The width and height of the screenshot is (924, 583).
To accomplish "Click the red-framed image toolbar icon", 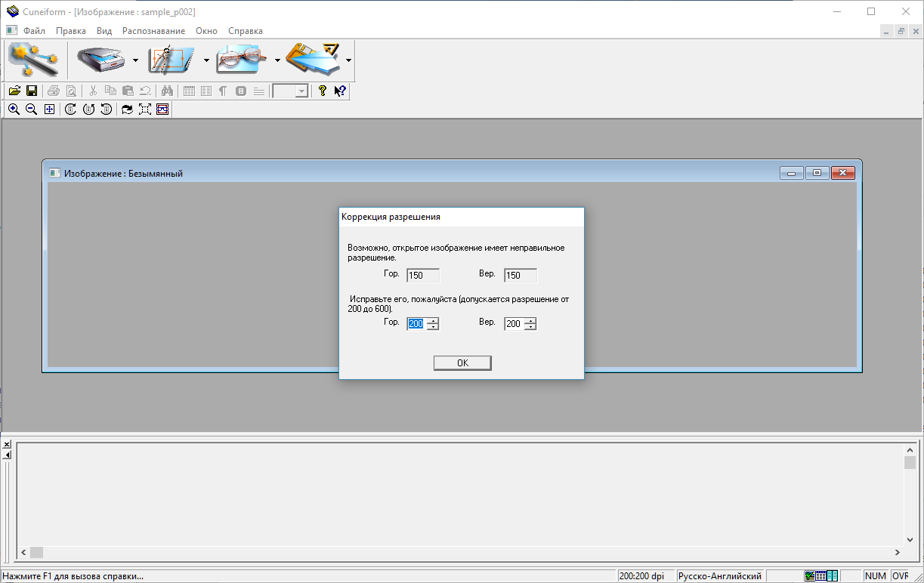I will pos(162,110).
